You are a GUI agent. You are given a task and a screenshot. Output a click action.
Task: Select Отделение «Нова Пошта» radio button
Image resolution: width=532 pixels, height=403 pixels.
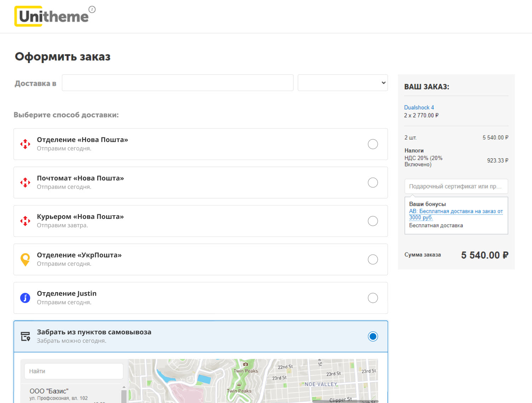click(373, 144)
